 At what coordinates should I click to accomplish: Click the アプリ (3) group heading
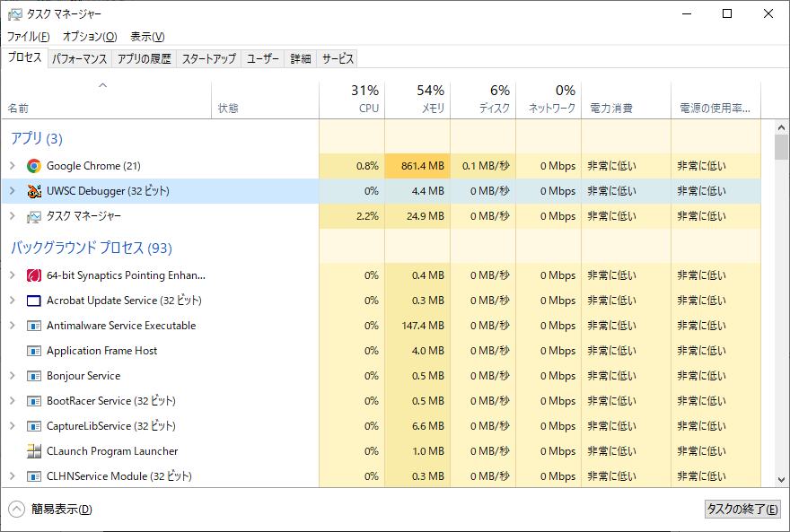(x=36, y=138)
